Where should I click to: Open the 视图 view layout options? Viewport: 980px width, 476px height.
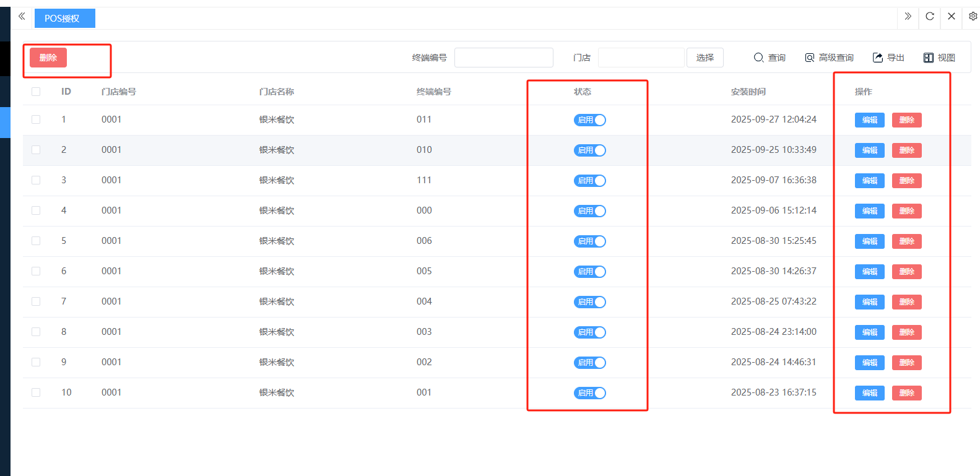[x=939, y=58]
